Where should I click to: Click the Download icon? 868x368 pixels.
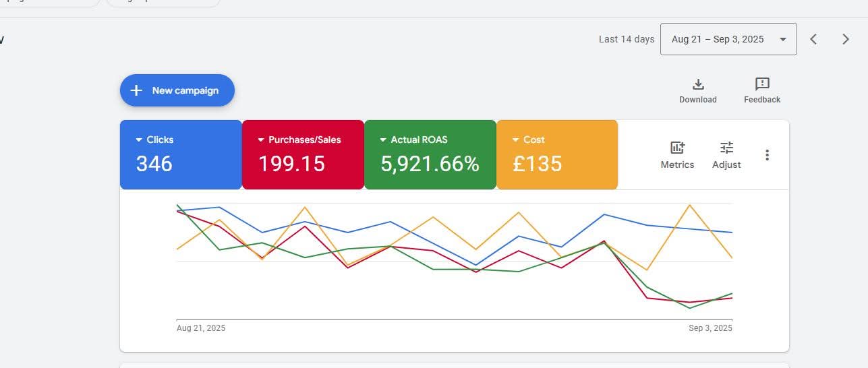click(698, 84)
